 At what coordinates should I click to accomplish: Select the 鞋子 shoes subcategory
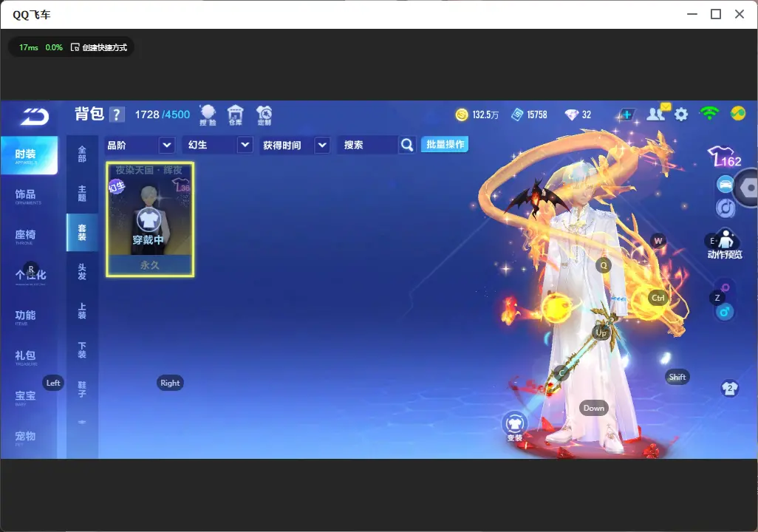[82, 389]
